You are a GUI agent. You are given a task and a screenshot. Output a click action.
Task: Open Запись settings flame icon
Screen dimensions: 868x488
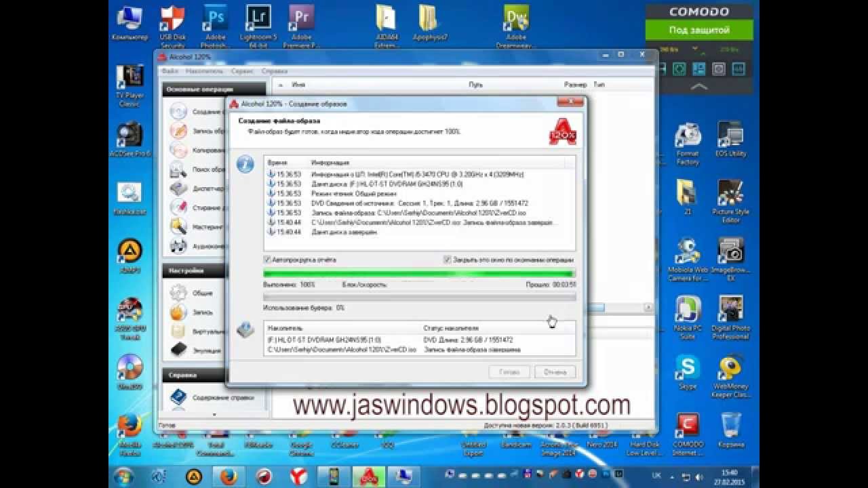(x=178, y=312)
